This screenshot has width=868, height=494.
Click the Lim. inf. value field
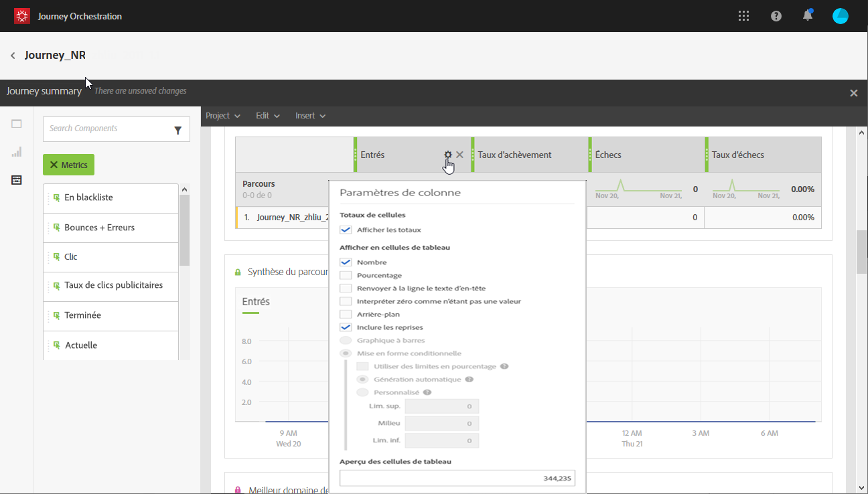[x=442, y=440]
